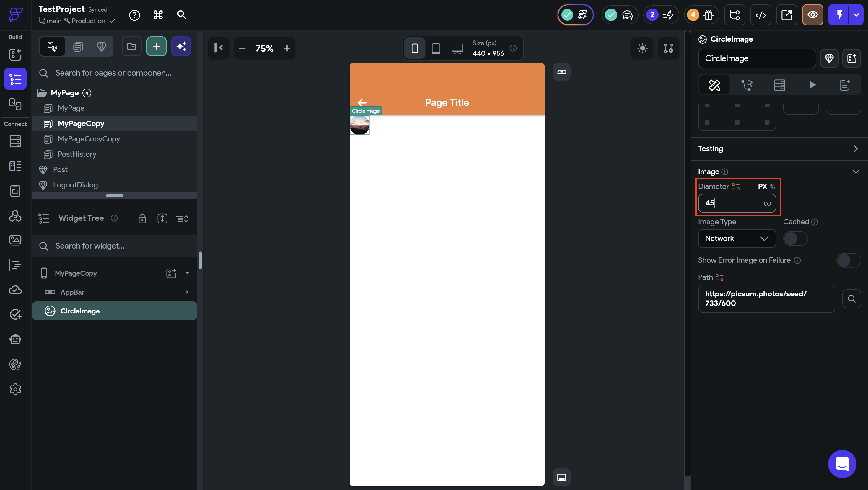Open the MyPageCopyCopy page

[89, 139]
